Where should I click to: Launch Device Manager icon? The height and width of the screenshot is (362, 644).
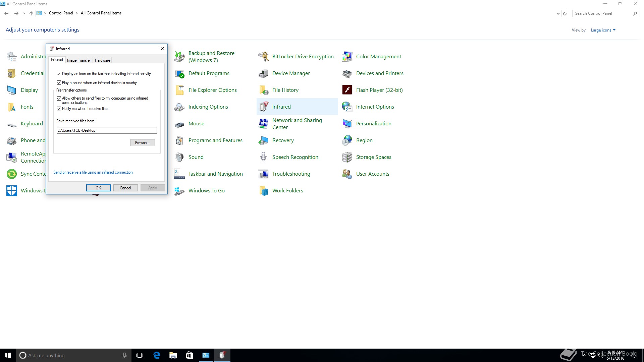point(263,73)
